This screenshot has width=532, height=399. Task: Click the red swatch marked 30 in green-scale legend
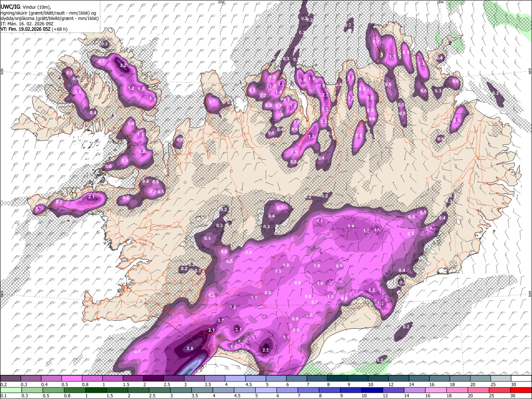(x=521, y=390)
